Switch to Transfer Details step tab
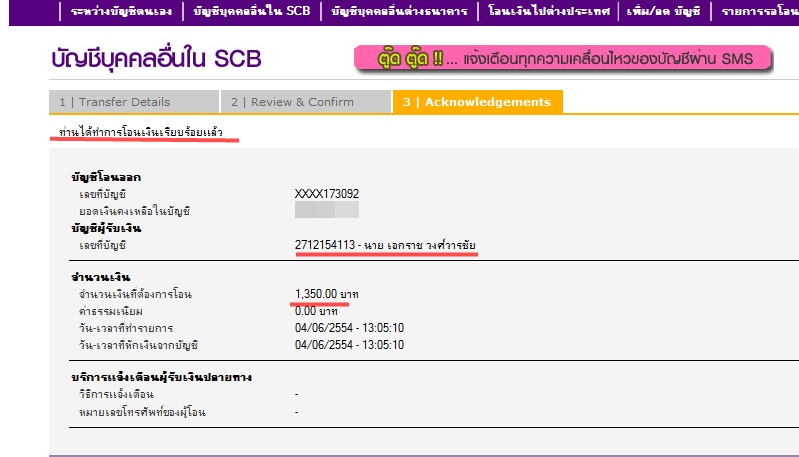799x457 pixels. coord(134,102)
